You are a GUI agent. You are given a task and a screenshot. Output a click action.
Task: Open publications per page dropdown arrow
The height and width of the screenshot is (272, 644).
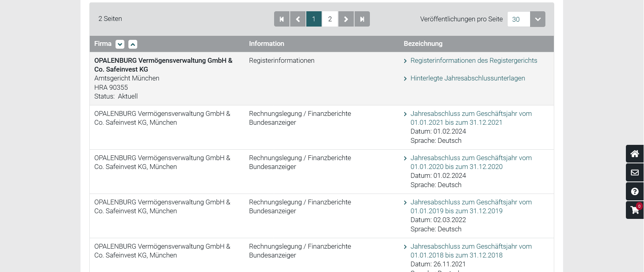coord(538,19)
